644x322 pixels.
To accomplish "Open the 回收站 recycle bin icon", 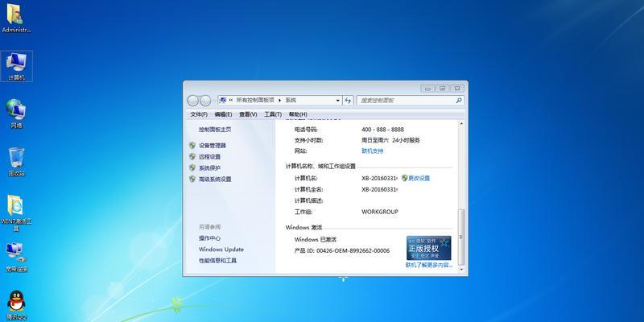I will (16, 162).
